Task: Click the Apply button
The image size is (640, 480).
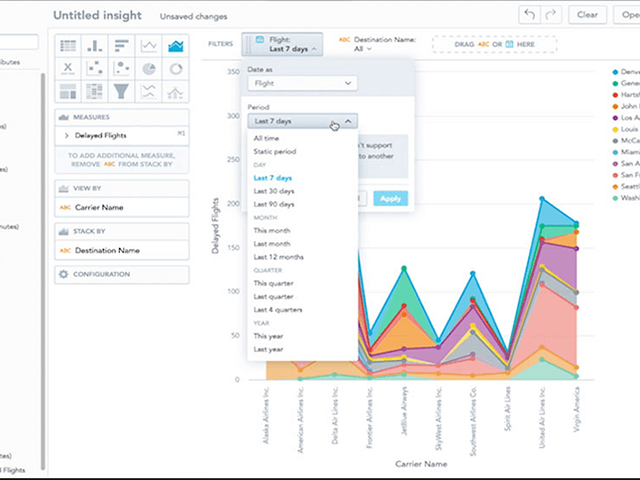Action: click(x=391, y=199)
